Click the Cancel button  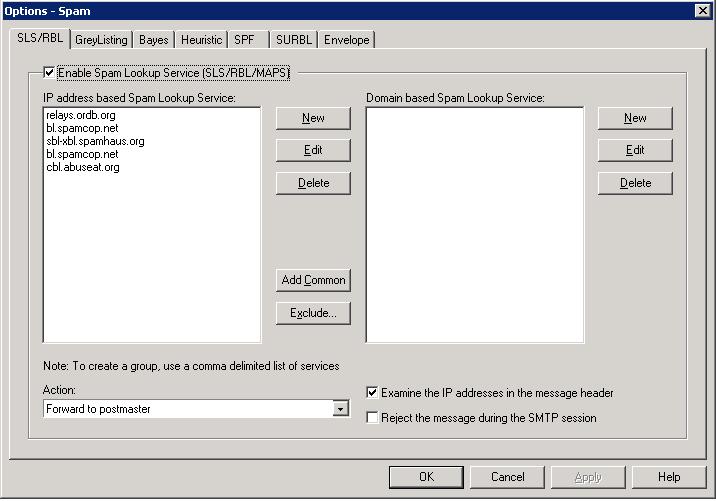pos(507,477)
